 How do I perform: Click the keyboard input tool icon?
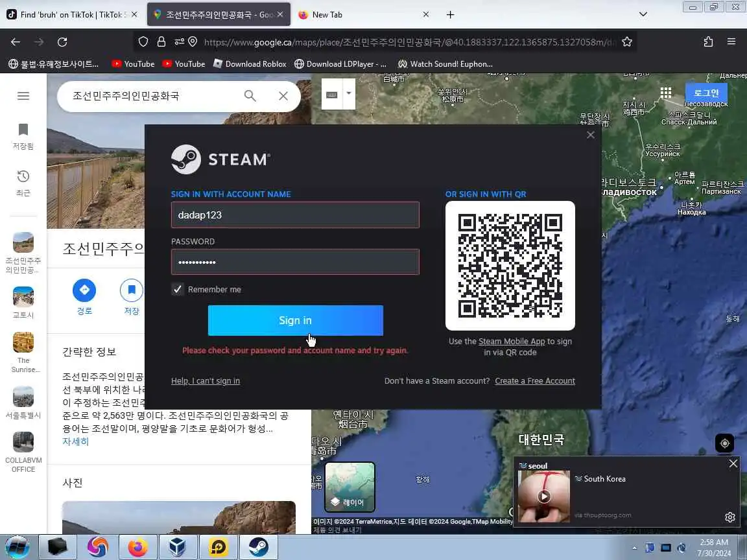click(331, 94)
